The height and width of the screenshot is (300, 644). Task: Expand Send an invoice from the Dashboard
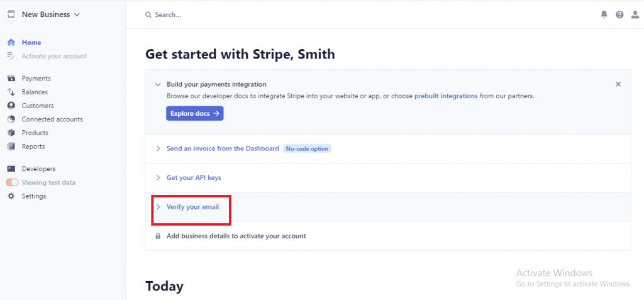coord(223,148)
